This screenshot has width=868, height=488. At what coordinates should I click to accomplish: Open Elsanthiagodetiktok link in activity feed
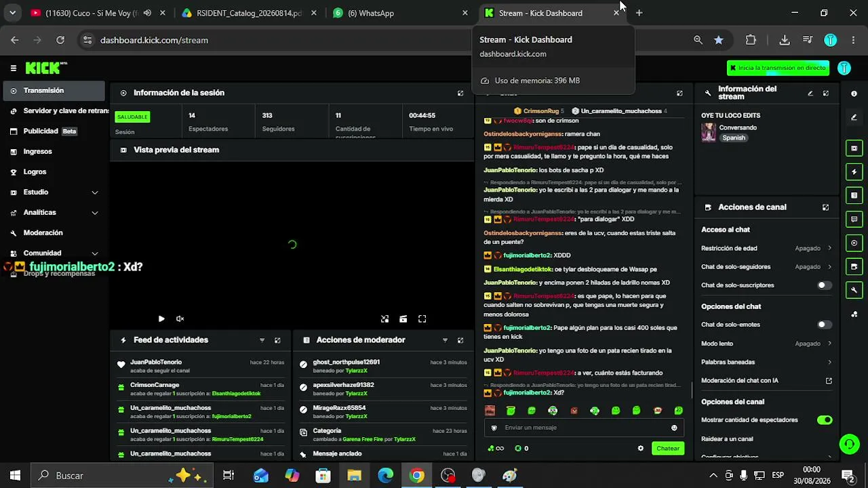236,394
